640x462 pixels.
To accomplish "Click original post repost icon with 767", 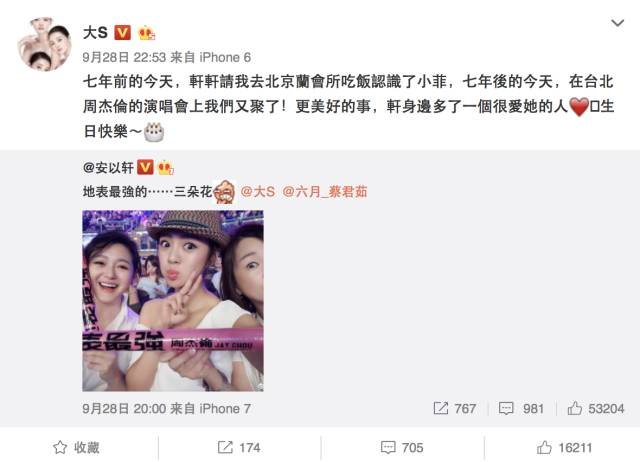I will click(455, 408).
